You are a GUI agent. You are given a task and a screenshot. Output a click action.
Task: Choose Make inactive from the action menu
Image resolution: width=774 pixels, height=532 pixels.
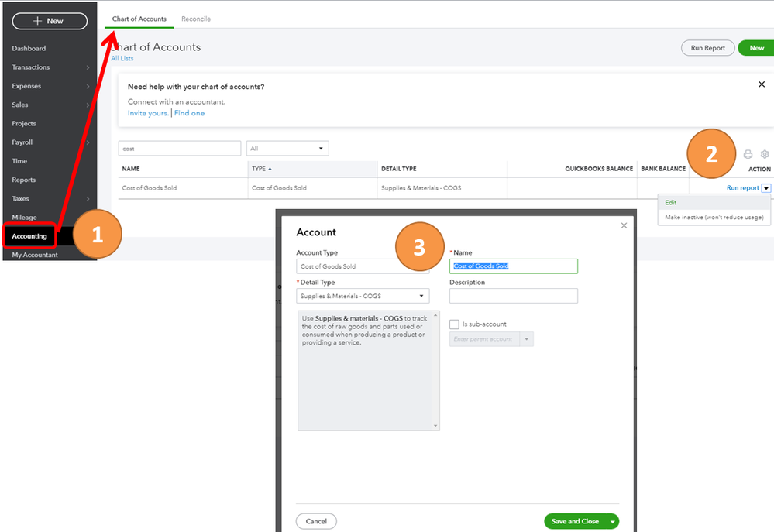[x=714, y=218]
